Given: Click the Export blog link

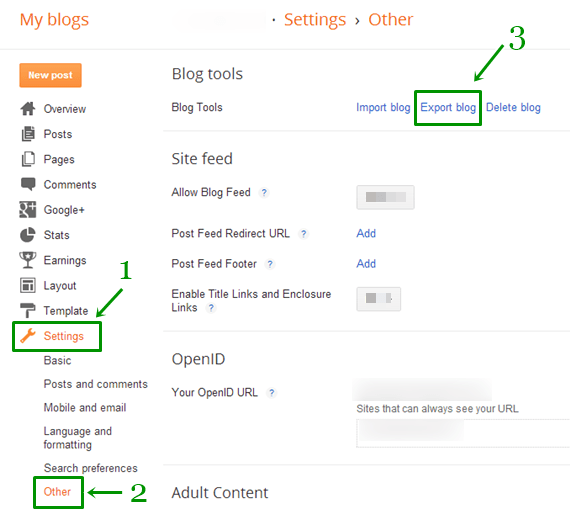Looking at the screenshot, I should click(x=448, y=107).
